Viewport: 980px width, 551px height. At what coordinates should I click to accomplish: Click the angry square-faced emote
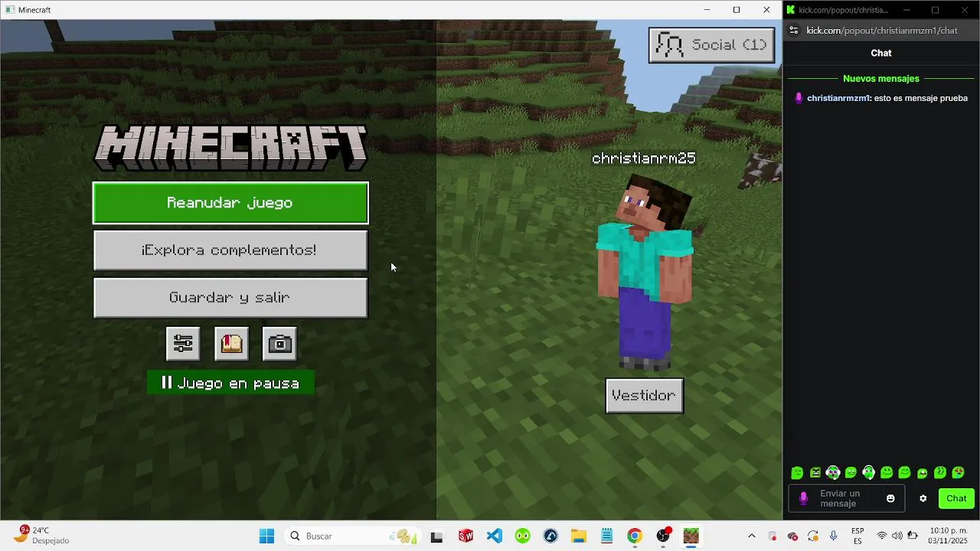pyautogui.click(x=815, y=473)
